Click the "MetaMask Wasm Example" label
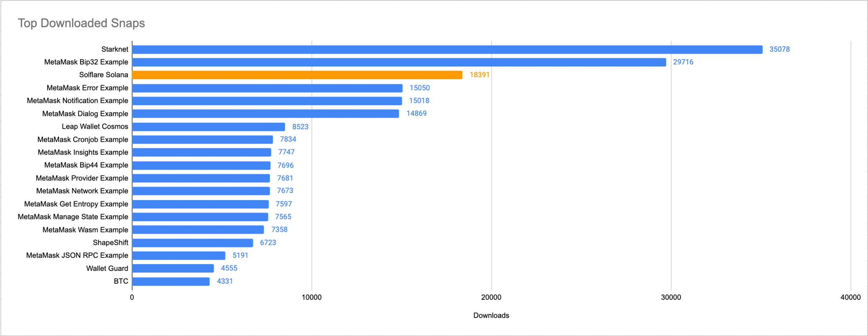The image size is (868, 336). (x=85, y=230)
